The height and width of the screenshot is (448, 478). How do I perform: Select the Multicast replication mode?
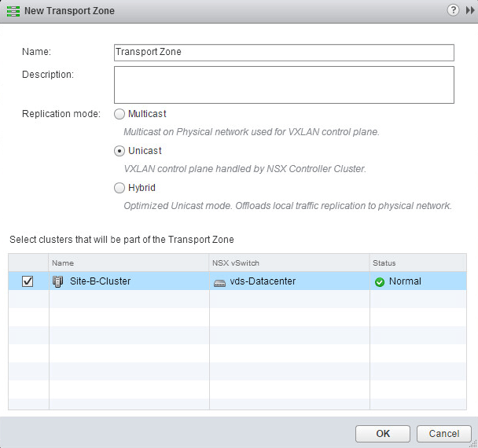tap(119, 114)
